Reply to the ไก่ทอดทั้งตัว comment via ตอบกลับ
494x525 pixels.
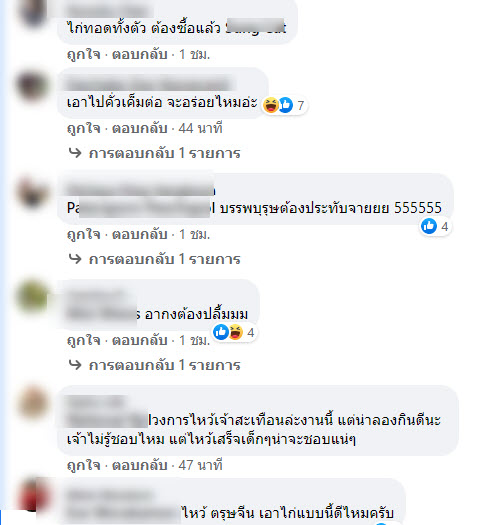point(140,54)
